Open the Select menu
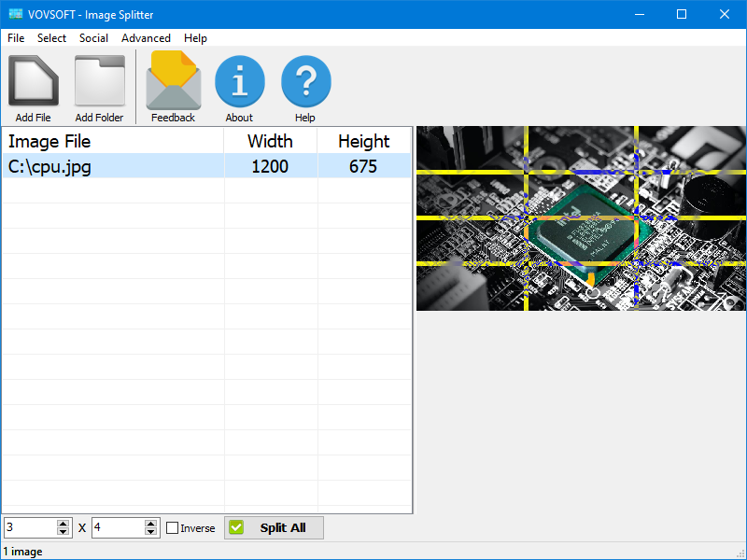 (x=51, y=38)
